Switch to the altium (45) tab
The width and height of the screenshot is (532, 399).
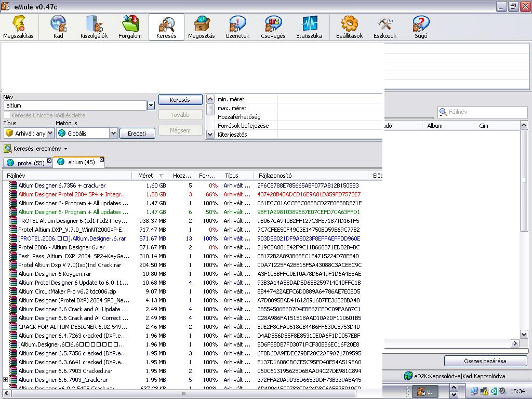78,162
